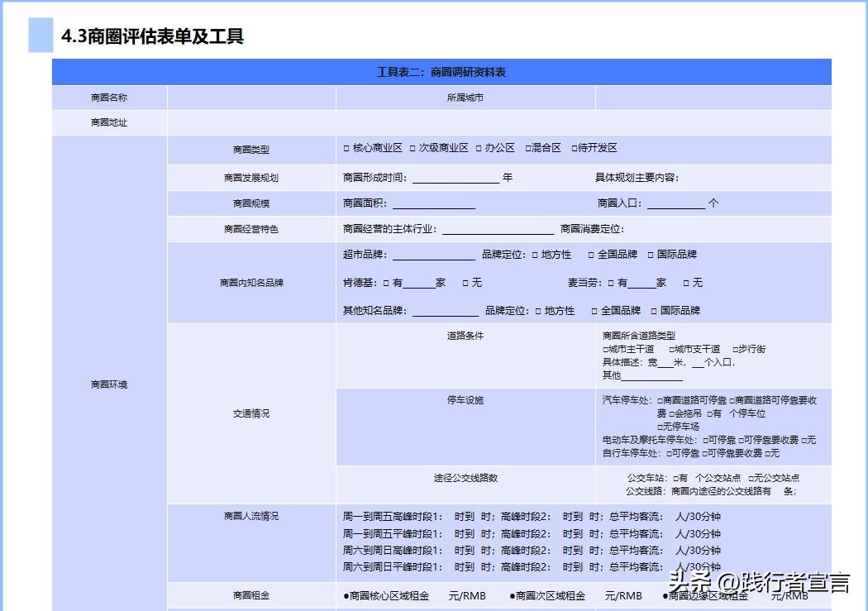Check the 核心商业区 option under 商圈类型
This screenshot has height=611, width=868.
[345, 147]
